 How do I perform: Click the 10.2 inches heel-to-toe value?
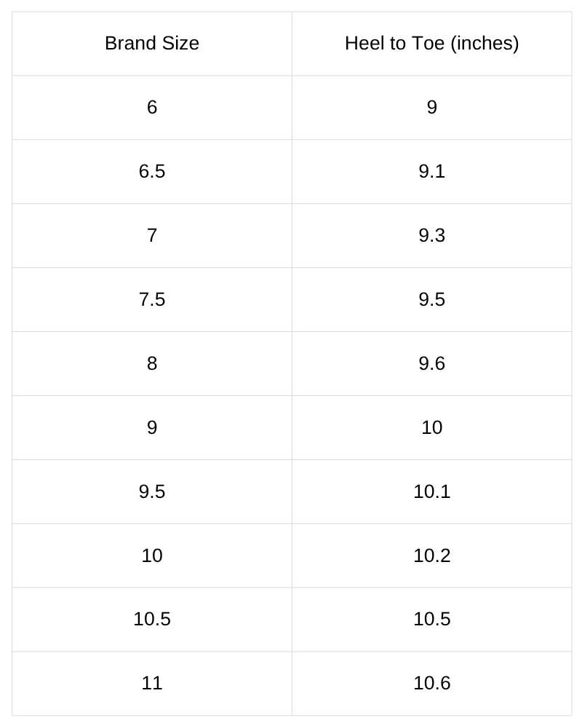(431, 555)
